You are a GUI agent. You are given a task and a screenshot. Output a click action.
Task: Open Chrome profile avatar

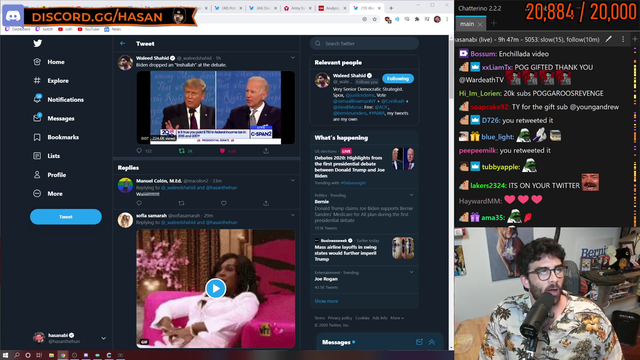437,19
